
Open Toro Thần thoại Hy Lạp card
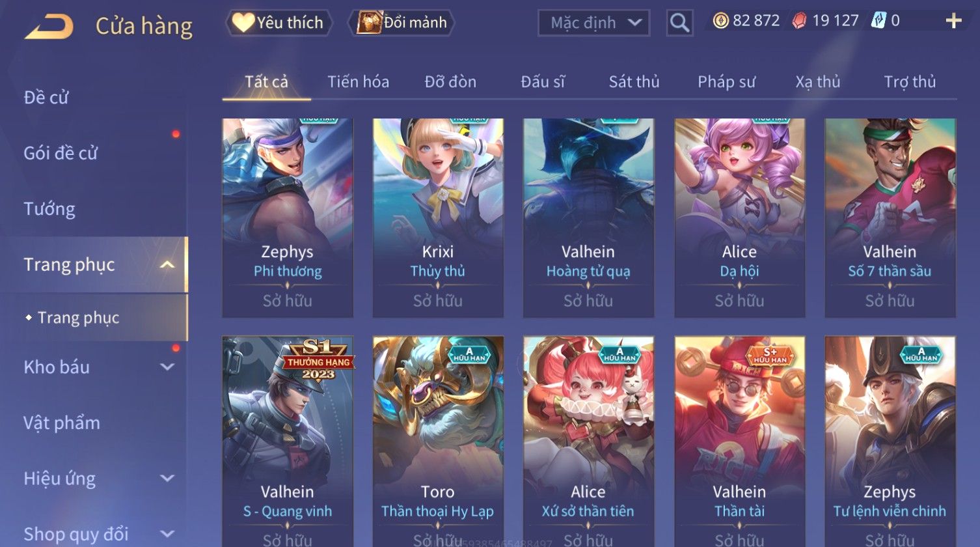click(438, 441)
